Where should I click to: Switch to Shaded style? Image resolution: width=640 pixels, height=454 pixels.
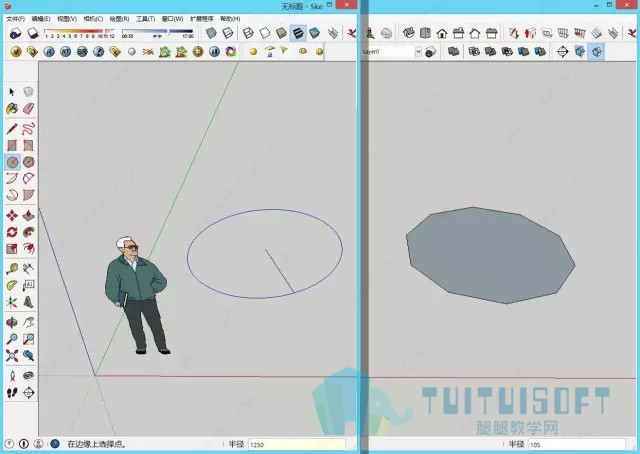click(281, 33)
